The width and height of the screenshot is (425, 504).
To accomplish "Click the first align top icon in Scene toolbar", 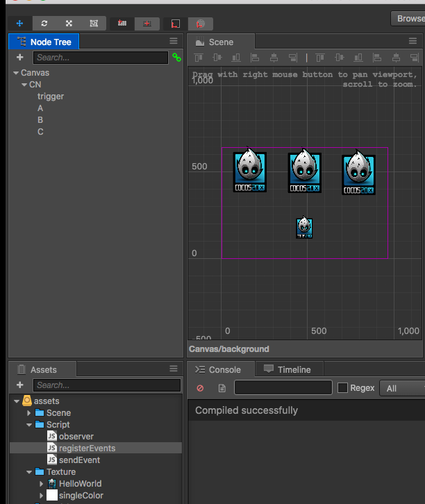I will 199,58.
